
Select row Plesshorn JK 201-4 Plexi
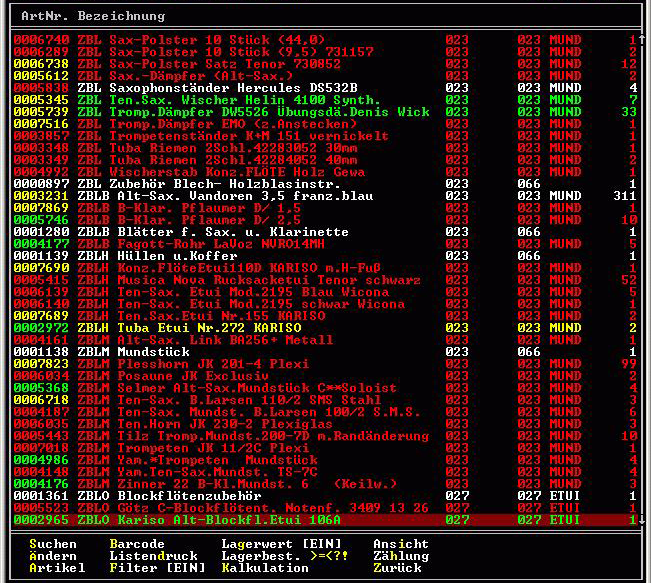[x=325, y=364]
